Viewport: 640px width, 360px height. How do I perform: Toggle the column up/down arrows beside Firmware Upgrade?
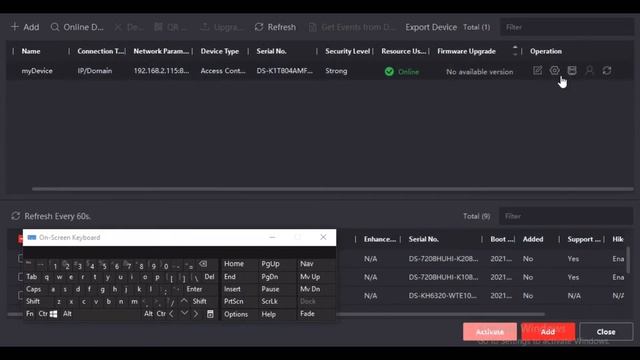[x=515, y=51]
